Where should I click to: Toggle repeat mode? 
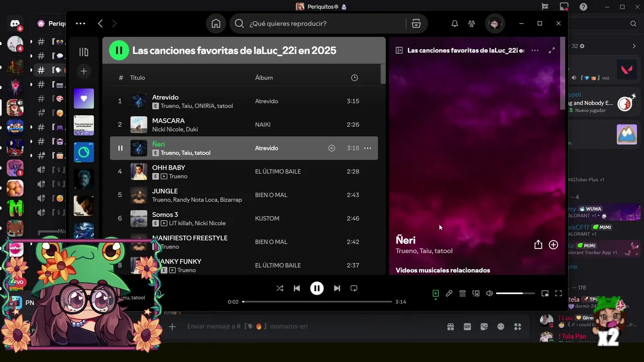(354, 288)
